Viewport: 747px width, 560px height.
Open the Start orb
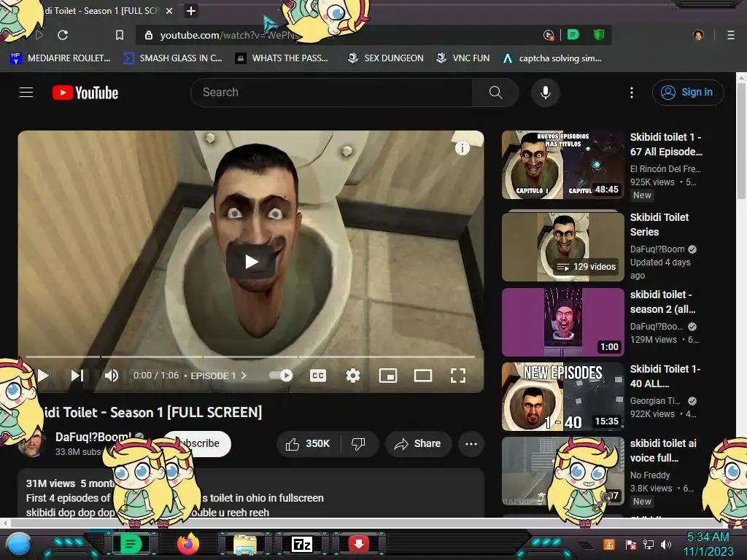tap(19, 545)
